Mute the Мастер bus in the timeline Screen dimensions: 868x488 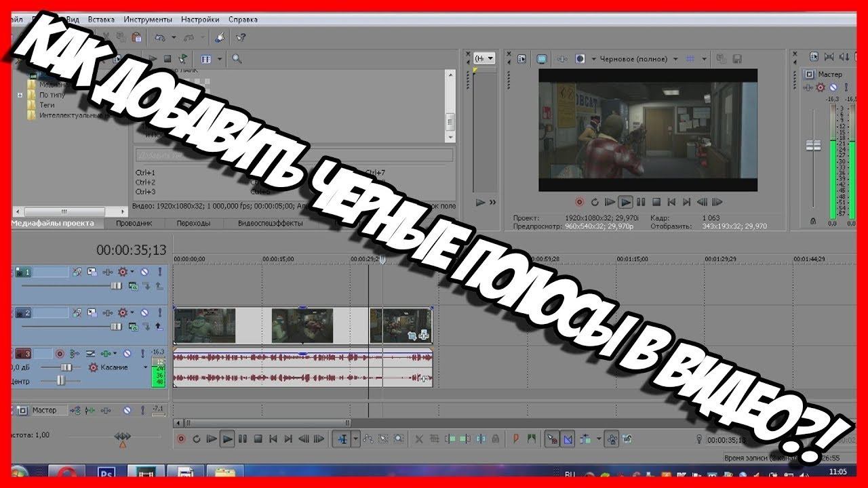127,411
